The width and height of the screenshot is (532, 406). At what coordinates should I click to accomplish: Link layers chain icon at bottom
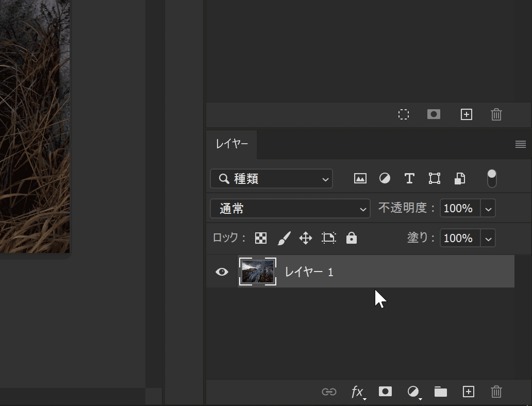329,392
